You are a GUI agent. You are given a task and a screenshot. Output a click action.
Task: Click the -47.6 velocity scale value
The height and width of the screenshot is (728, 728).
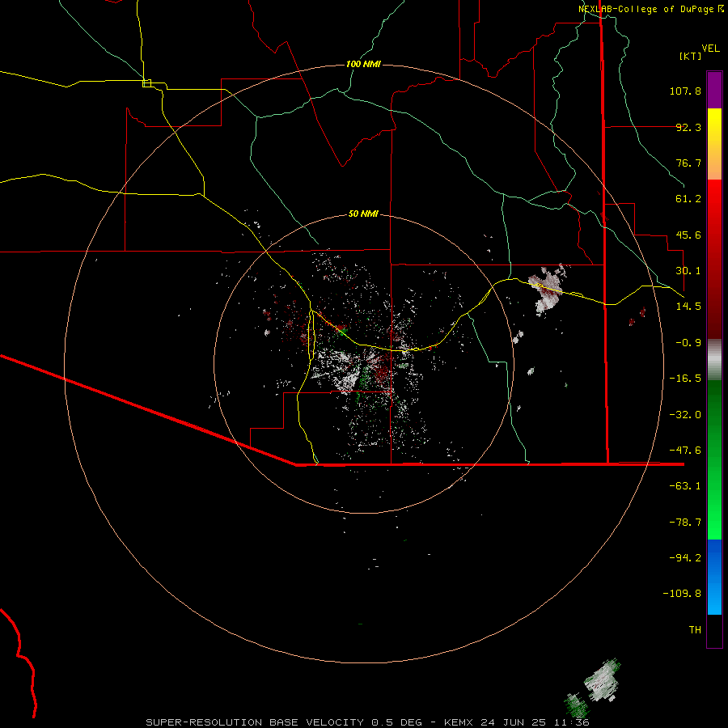click(685, 450)
